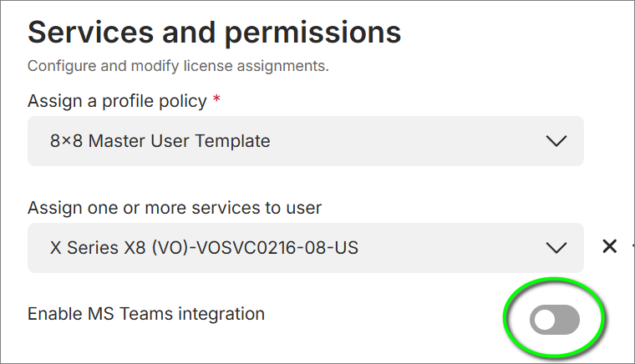This screenshot has width=635, height=364.
Task: Click the Assign a profile policy label
Action: (117, 101)
